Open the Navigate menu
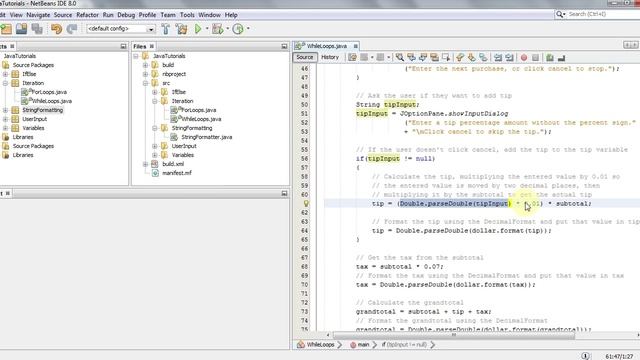Image resolution: width=640 pixels, height=360 pixels. click(x=38, y=15)
